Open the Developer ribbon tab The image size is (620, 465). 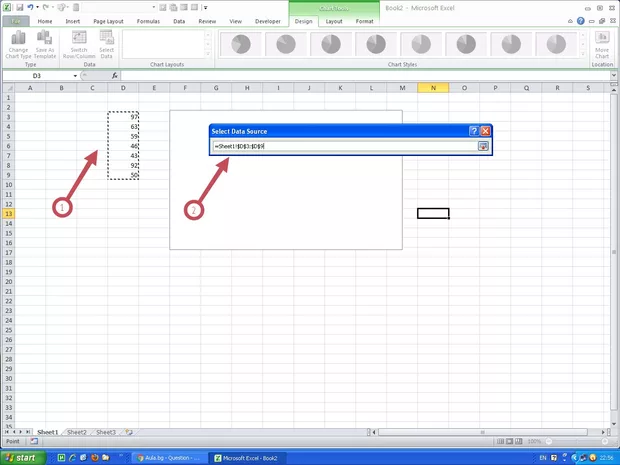[x=268, y=21]
